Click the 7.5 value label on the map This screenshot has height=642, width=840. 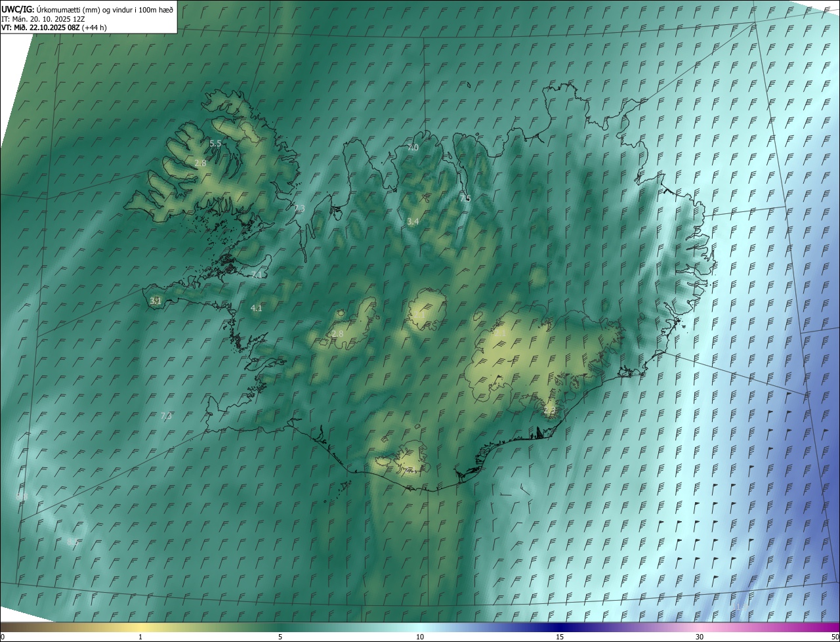(x=465, y=198)
